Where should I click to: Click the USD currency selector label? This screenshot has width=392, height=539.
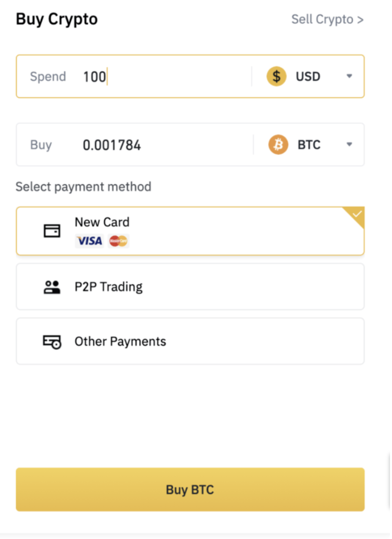[x=308, y=76]
